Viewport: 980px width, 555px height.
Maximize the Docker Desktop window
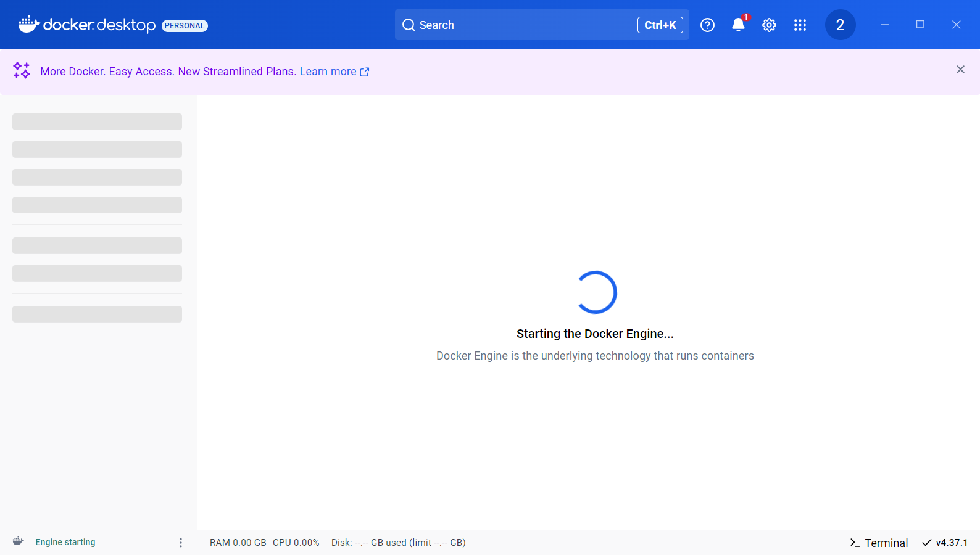coord(920,25)
